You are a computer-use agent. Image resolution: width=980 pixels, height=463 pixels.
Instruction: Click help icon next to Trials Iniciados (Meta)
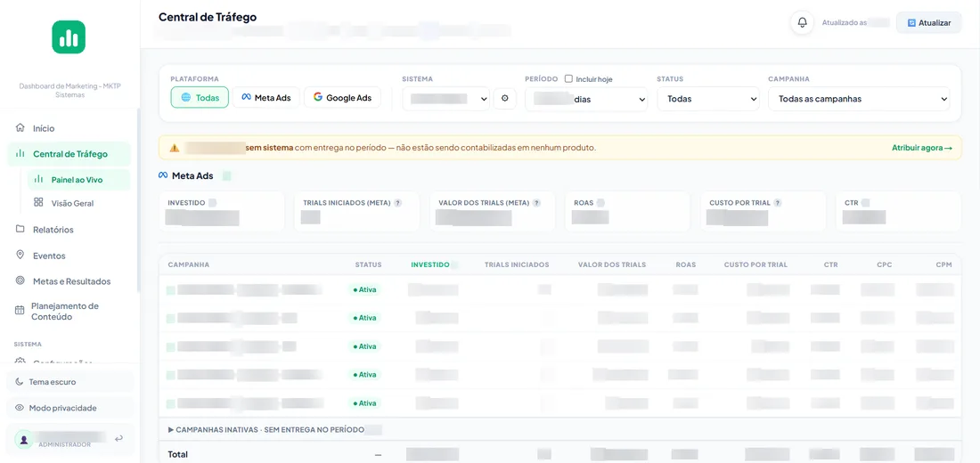click(x=397, y=203)
